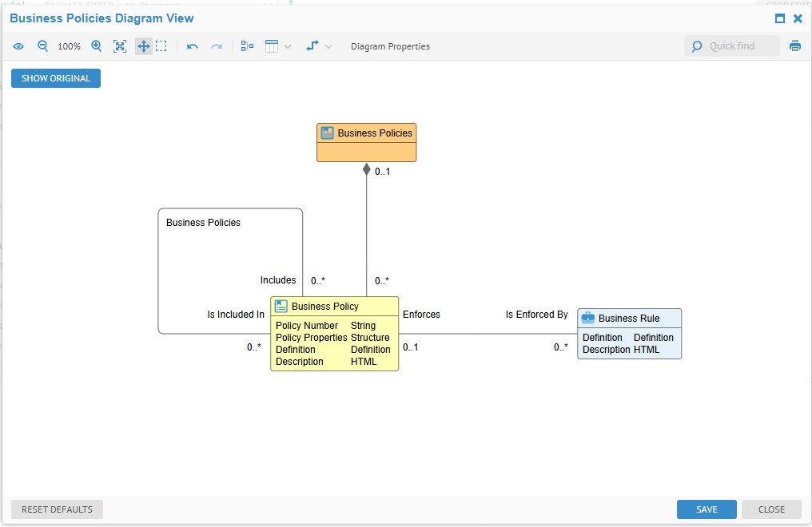Viewport: 812px width, 527px height.
Task: Toggle the marquee selection tool
Action: 161,46
